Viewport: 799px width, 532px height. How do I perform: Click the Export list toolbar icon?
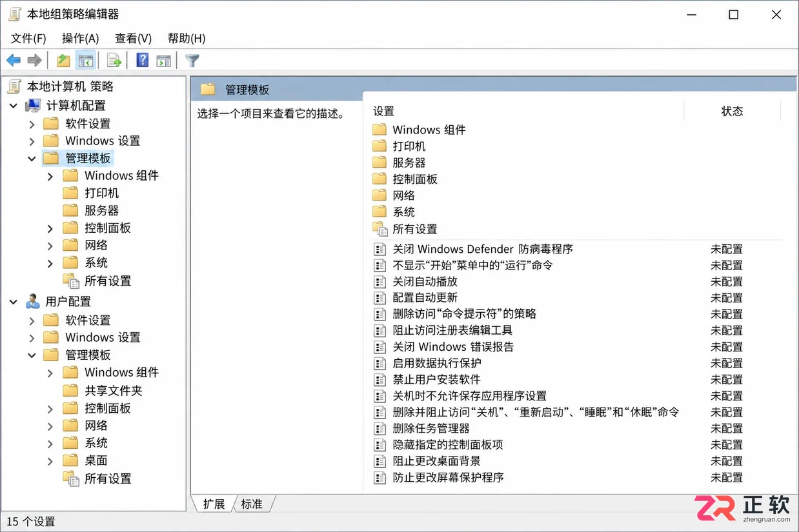pos(114,61)
